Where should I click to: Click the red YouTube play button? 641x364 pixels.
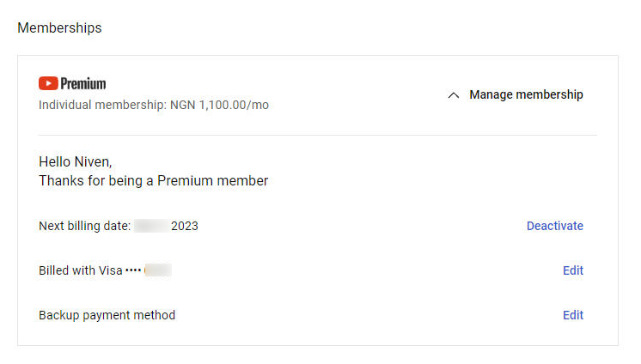coord(48,83)
